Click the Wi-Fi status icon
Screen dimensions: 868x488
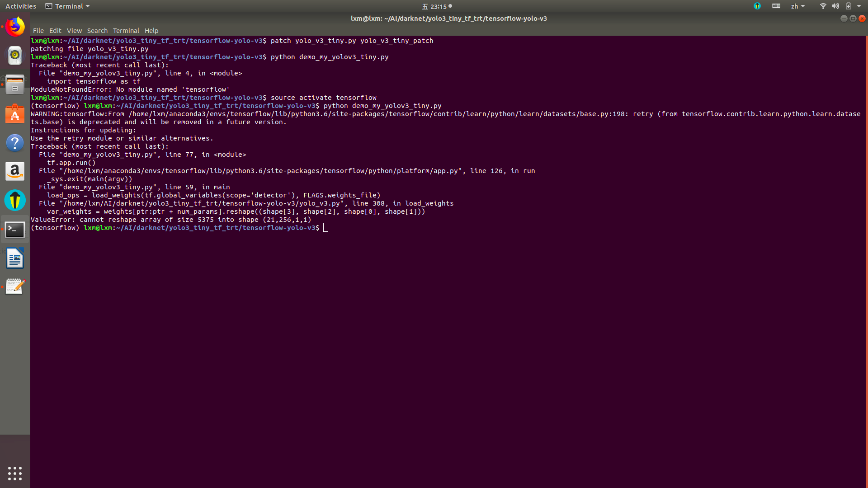click(x=823, y=6)
